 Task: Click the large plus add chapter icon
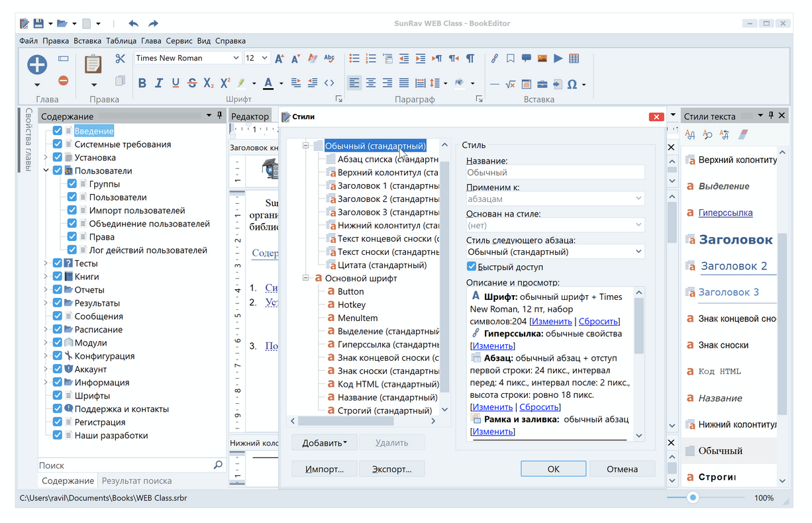[x=37, y=64]
